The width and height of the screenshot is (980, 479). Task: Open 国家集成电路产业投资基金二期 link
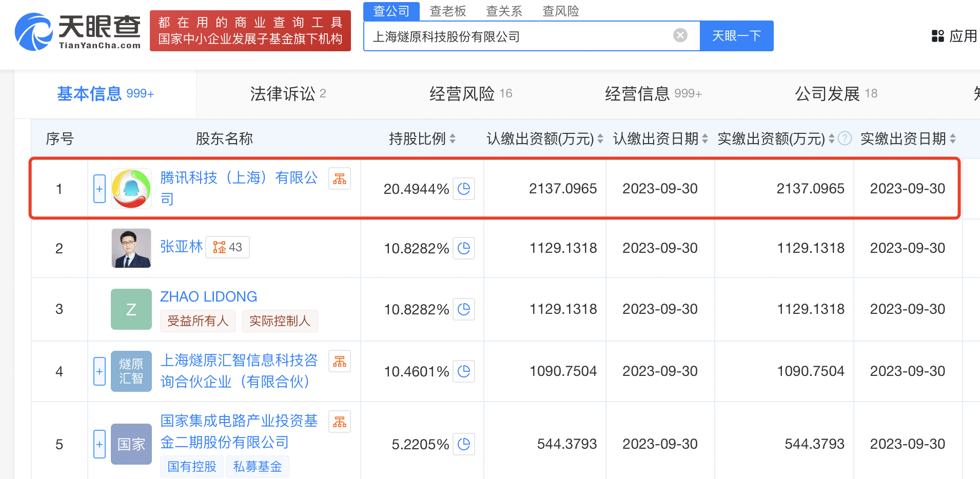pyautogui.click(x=239, y=431)
